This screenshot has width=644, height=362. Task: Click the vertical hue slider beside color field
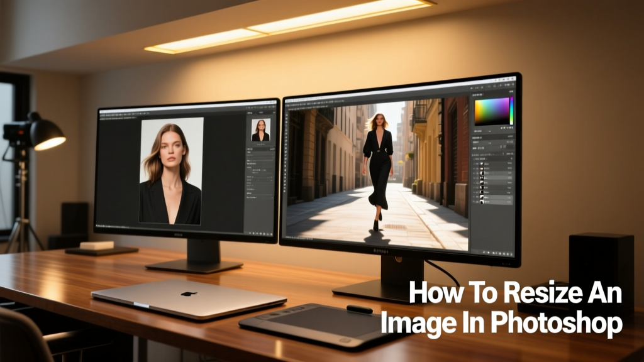511,111
